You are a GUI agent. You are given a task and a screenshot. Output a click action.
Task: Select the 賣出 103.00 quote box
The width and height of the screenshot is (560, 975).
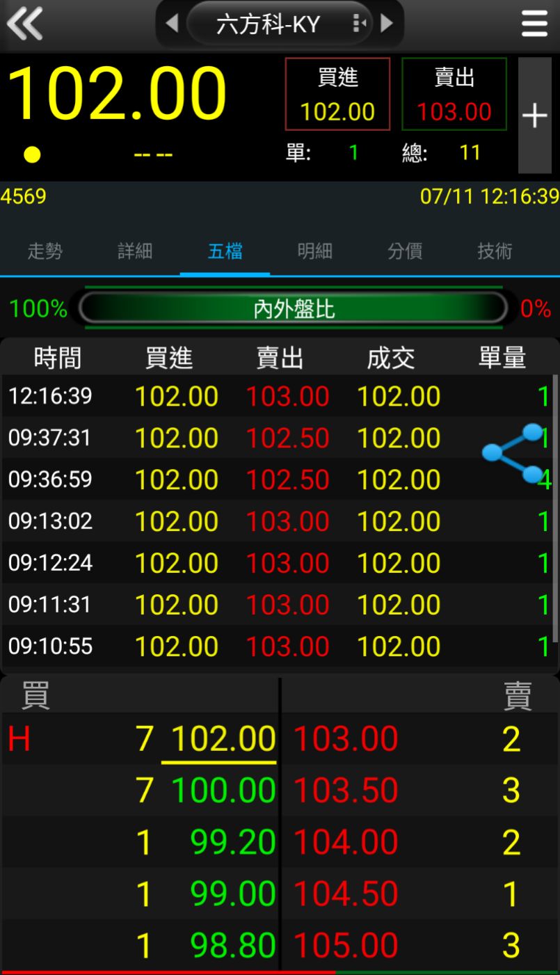click(454, 94)
